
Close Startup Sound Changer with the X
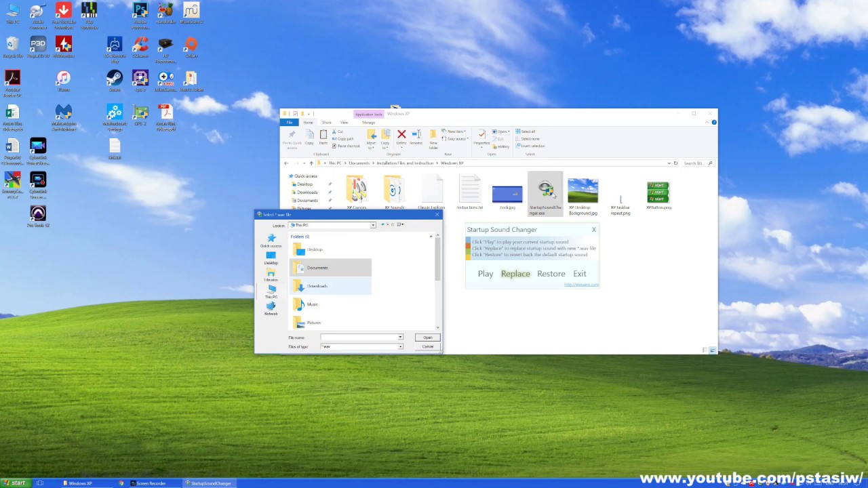(x=594, y=230)
